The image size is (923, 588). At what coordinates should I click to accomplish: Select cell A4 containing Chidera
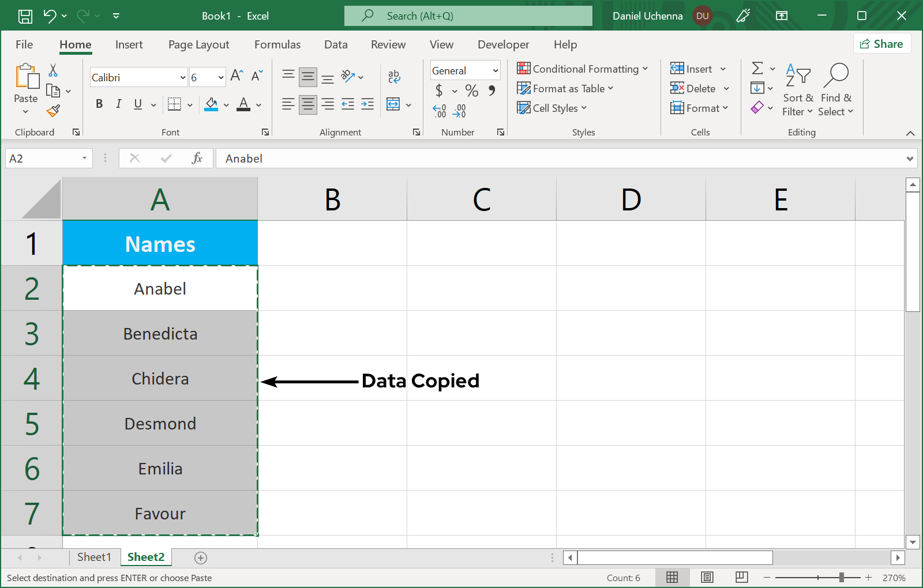tap(160, 379)
